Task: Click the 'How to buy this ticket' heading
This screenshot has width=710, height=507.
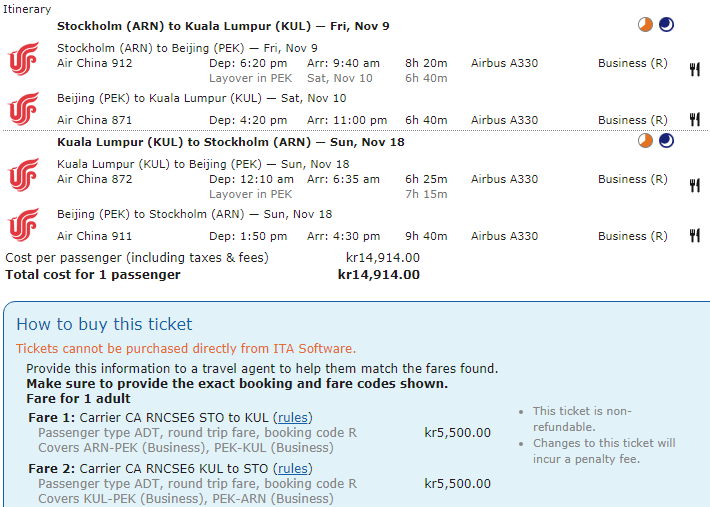Action: coord(104,324)
